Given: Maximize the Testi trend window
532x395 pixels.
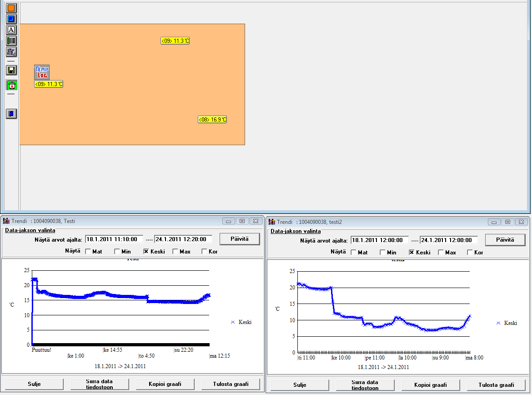Looking at the screenshot, I should point(242,221).
